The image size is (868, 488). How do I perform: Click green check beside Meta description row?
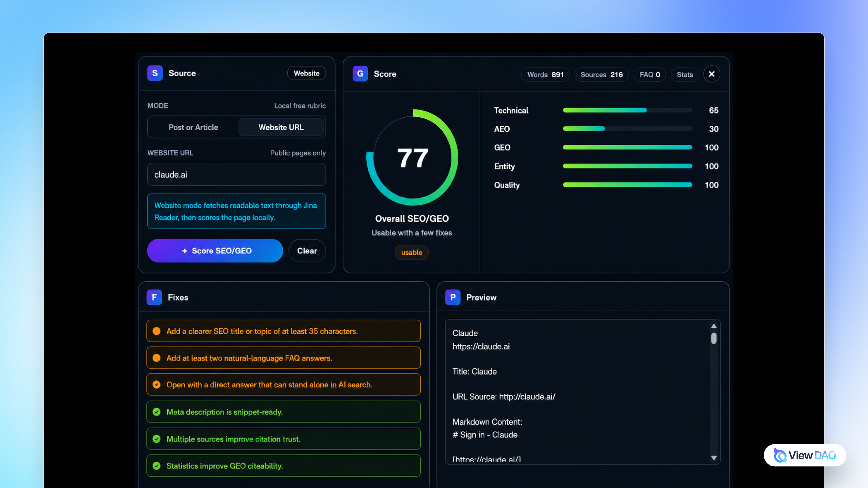(156, 412)
